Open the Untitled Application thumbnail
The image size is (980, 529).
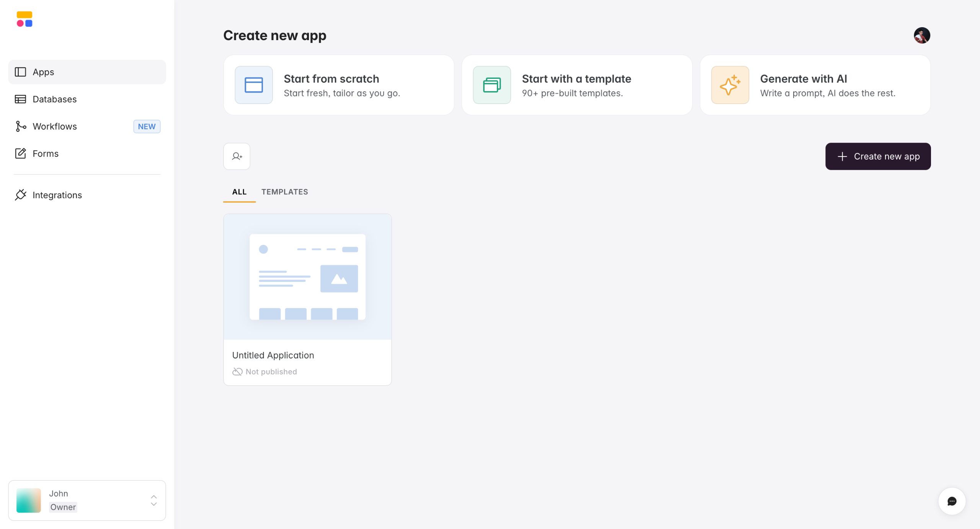click(307, 277)
